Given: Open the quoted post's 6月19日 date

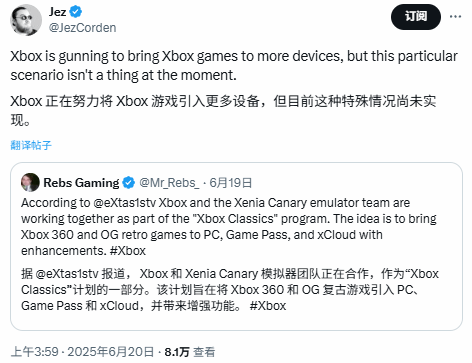Looking at the screenshot, I should pos(230,183).
